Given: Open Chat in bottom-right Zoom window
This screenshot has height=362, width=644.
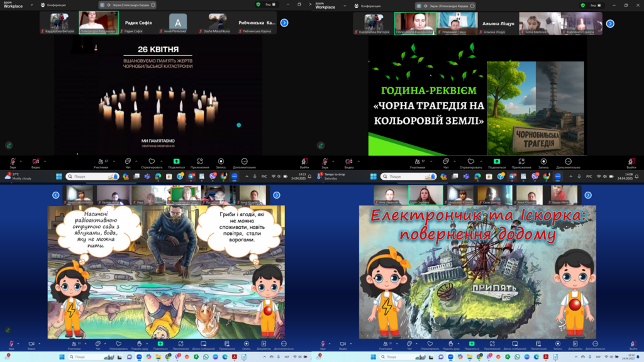Looking at the screenshot, I should click(409, 345).
